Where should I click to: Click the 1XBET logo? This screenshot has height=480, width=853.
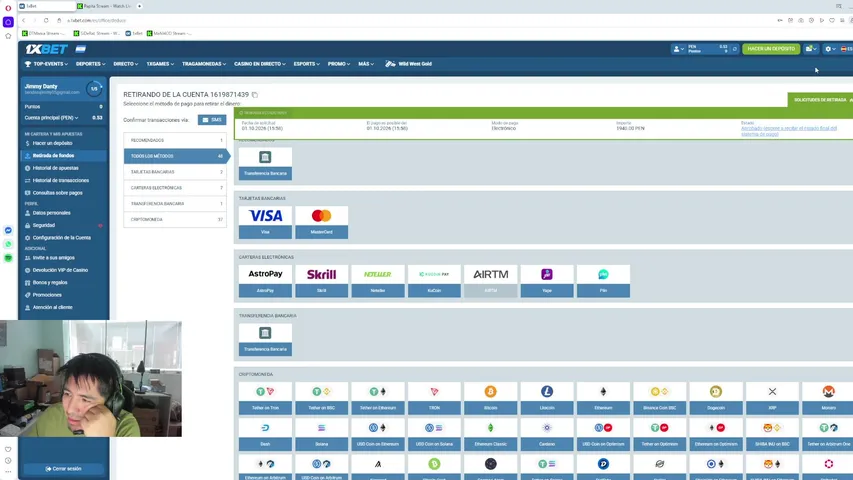pyautogui.click(x=46, y=49)
